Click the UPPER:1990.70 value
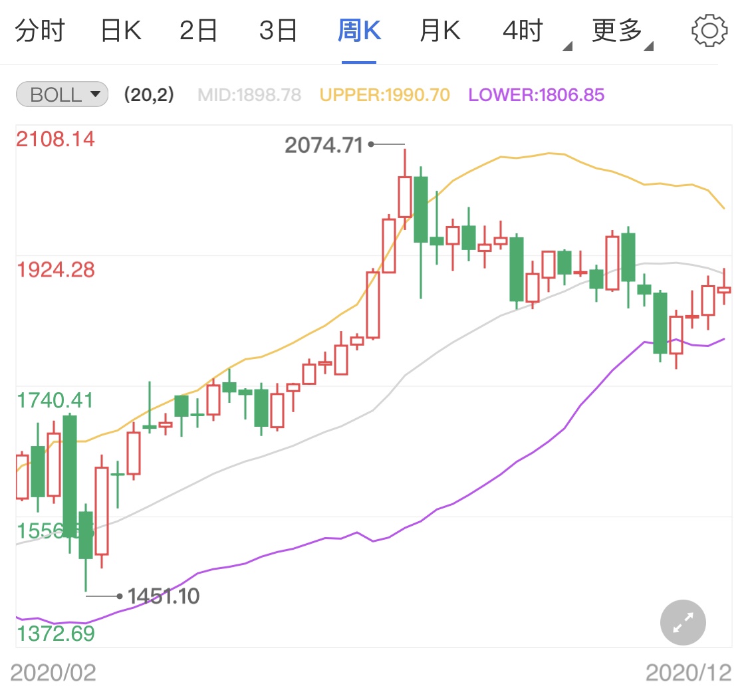This screenshot has height=700, width=748. pos(385,95)
